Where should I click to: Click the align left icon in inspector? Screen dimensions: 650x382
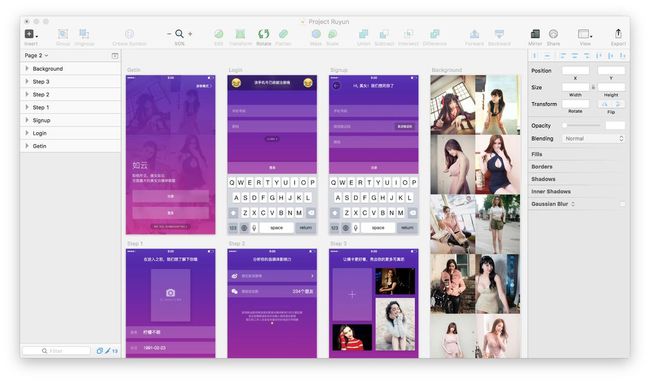click(x=563, y=56)
